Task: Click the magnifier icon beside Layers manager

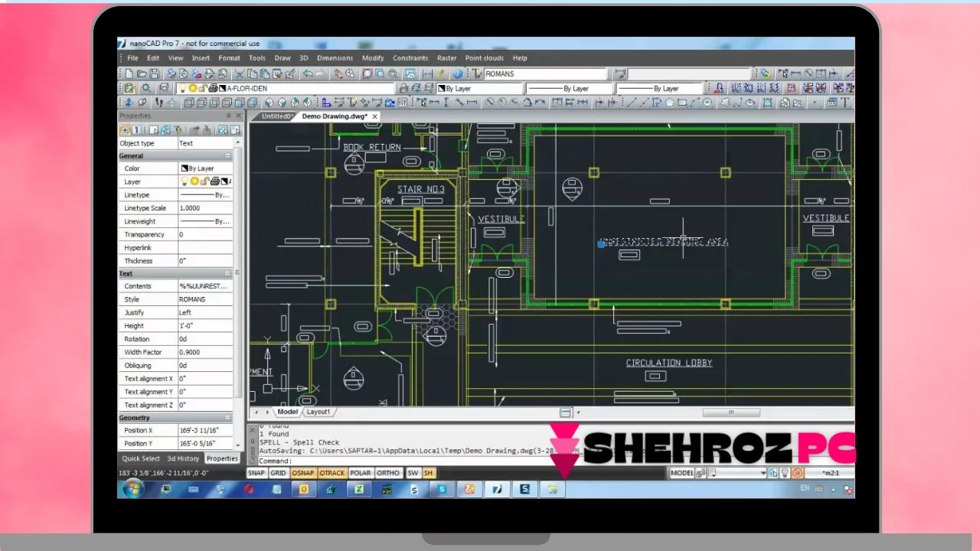Action: (145, 88)
